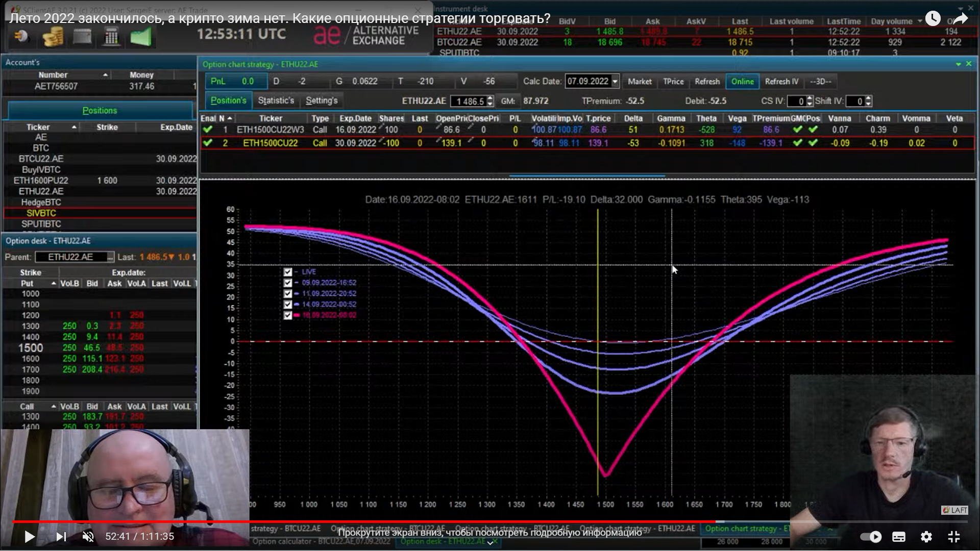Unmute the video sound
Image resolution: width=980 pixels, height=551 pixels.
tap(88, 536)
